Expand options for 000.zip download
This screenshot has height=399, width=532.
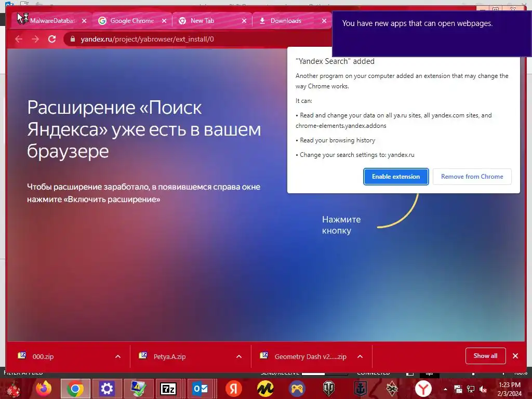coord(118,356)
